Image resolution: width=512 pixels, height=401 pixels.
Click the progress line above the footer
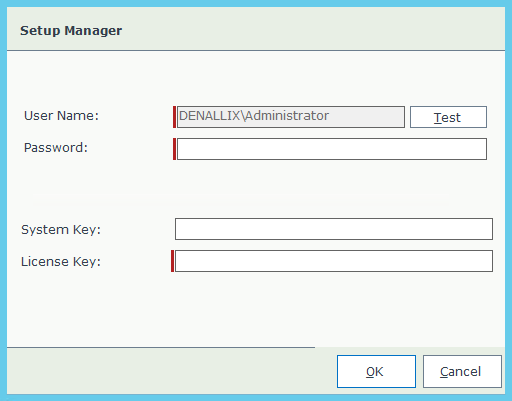[161, 347]
